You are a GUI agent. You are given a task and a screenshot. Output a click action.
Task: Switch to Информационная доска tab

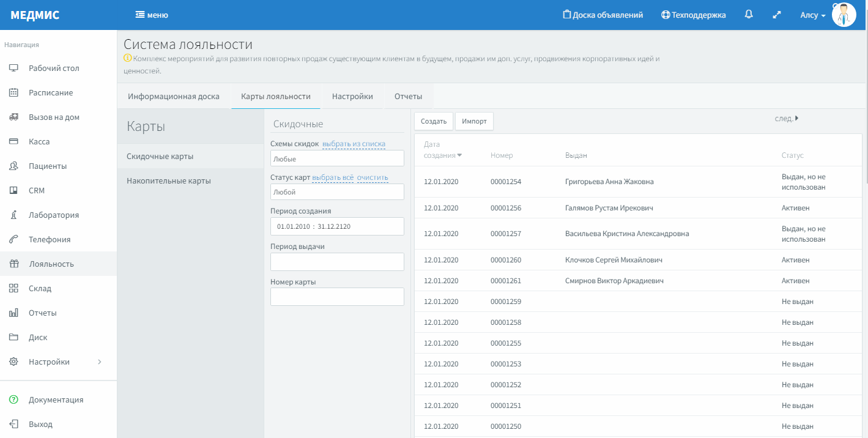[x=174, y=96]
